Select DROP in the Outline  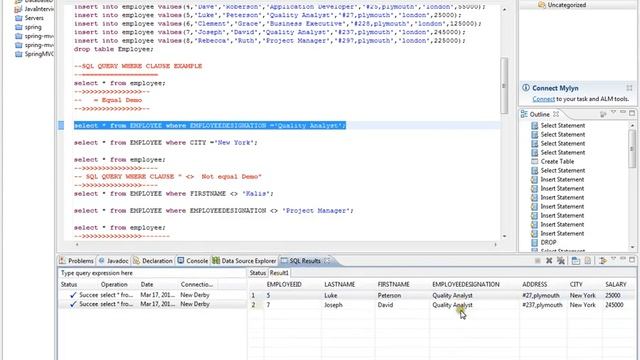pyautogui.click(x=548, y=242)
